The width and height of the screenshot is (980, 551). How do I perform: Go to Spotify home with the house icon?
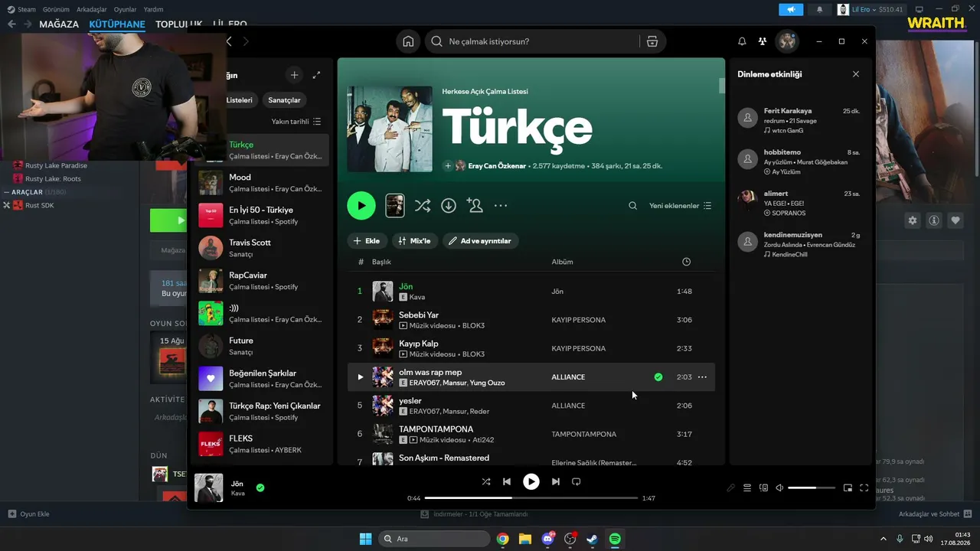[x=408, y=41]
